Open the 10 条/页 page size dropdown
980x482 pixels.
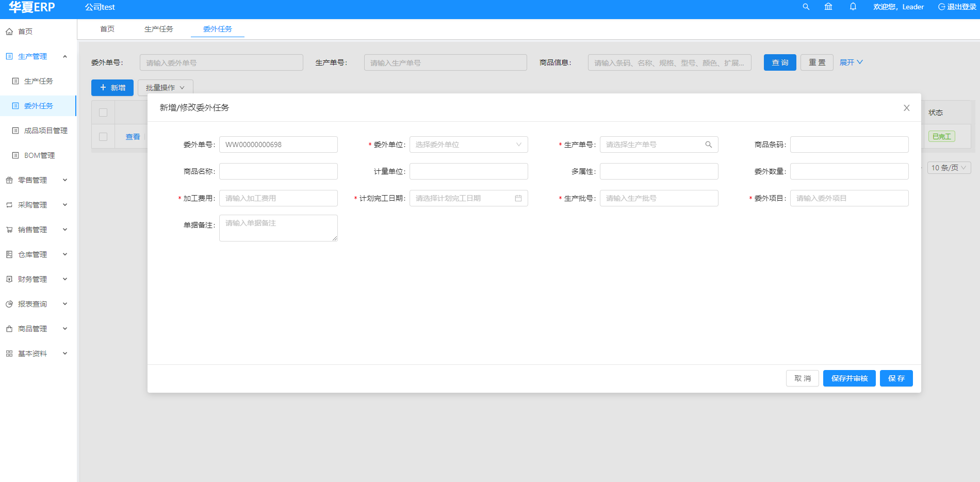point(949,168)
